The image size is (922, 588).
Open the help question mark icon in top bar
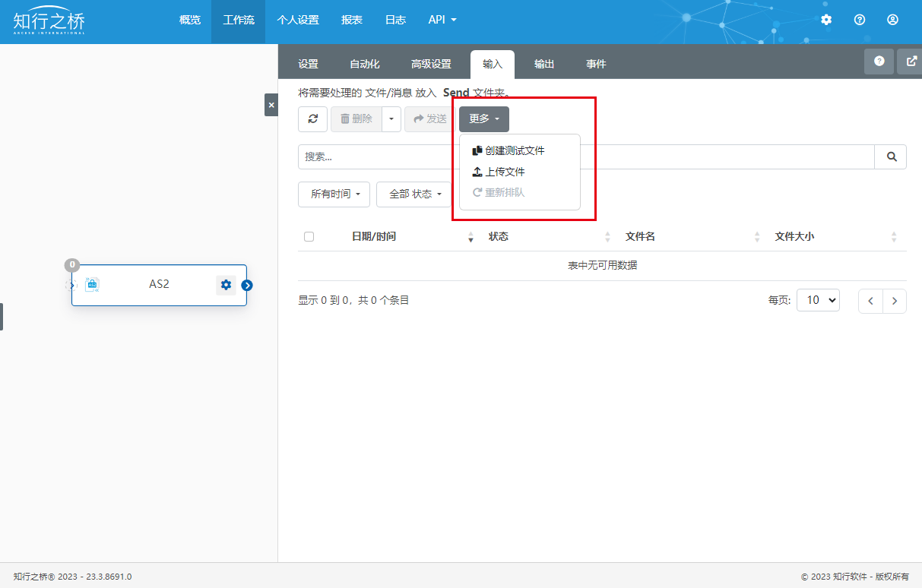(860, 20)
